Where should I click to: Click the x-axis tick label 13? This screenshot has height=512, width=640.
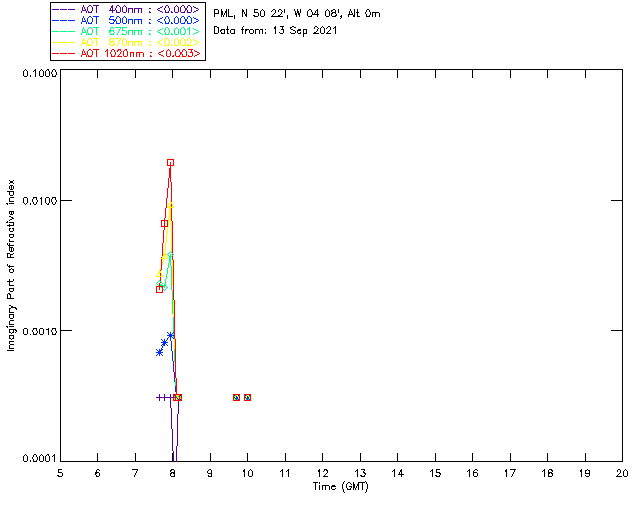click(x=360, y=473)
